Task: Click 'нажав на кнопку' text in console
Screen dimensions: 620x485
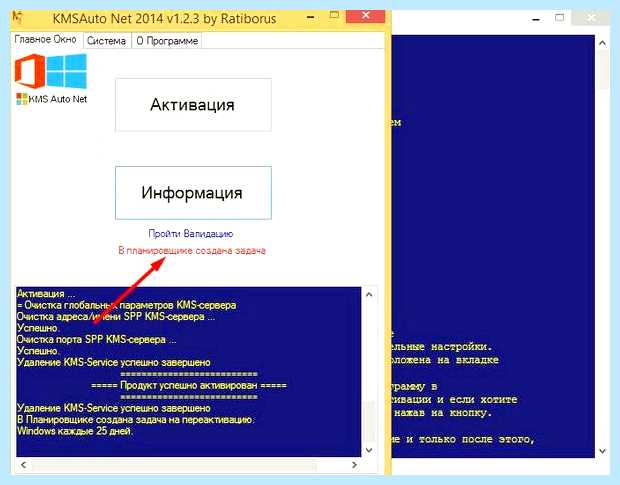Action: pos(443,413)
